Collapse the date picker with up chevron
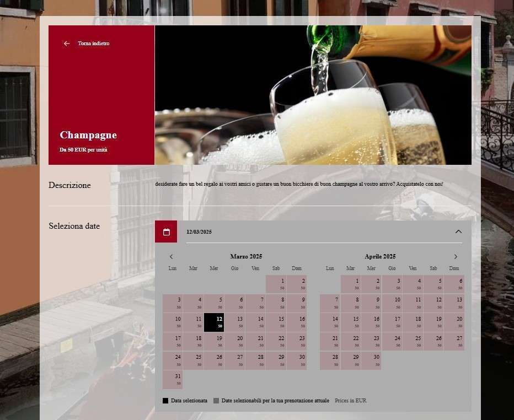Image resolution: width=514 pixels, height=420 pixels. (458, 231)
